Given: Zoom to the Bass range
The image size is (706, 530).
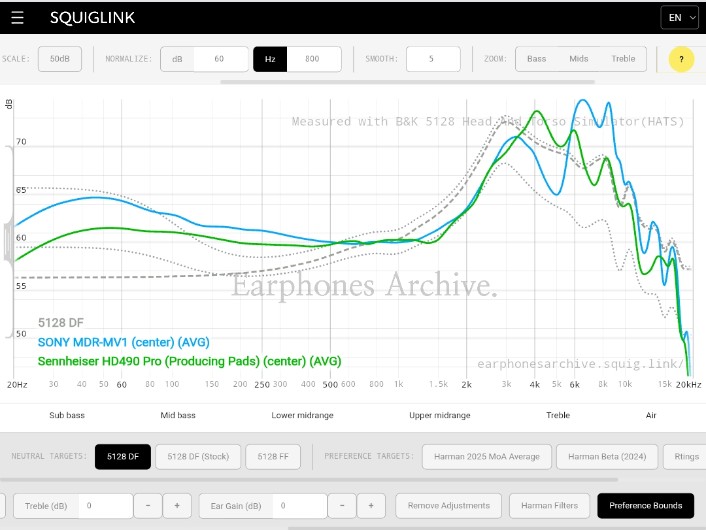Looking at the screenshot, I should point(536,59).
